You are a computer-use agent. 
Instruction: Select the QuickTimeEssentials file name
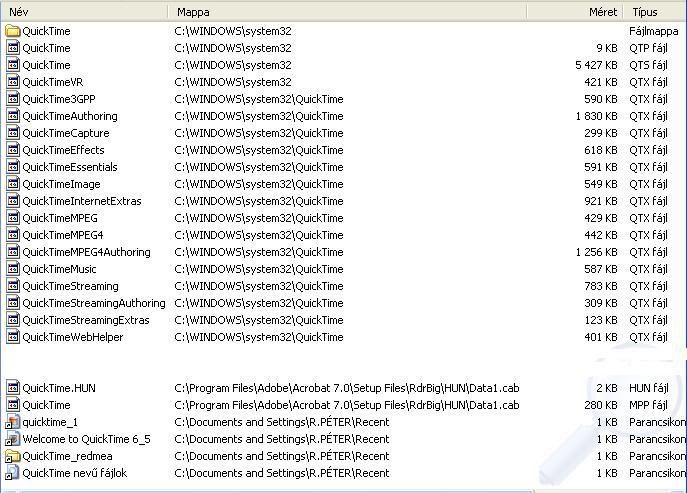[x=70, y=167]
